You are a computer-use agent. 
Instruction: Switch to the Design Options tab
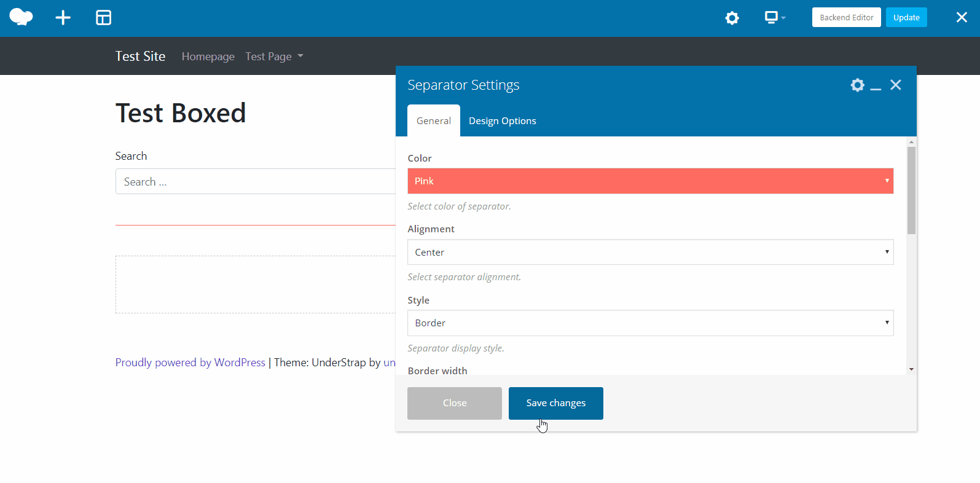point(502,121)
